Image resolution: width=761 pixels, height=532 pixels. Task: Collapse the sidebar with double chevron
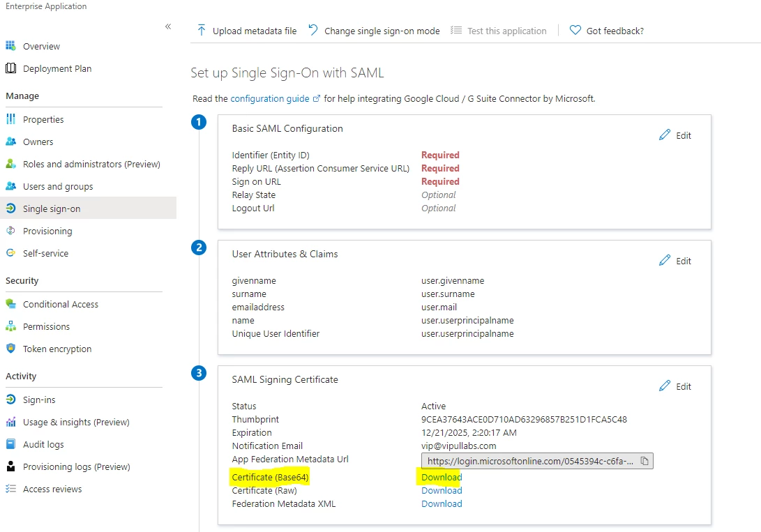point(168,26)
